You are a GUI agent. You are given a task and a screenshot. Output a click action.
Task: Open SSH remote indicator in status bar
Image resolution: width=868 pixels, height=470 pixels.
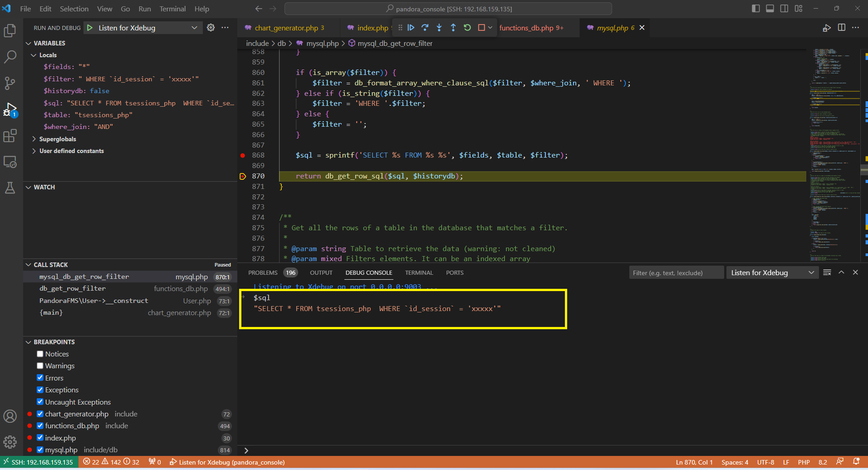[x=38, y=462]
